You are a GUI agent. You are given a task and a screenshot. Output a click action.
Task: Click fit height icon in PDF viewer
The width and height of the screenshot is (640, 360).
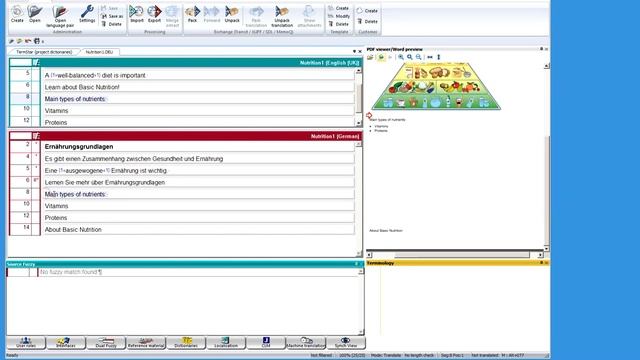click(439, 57)
